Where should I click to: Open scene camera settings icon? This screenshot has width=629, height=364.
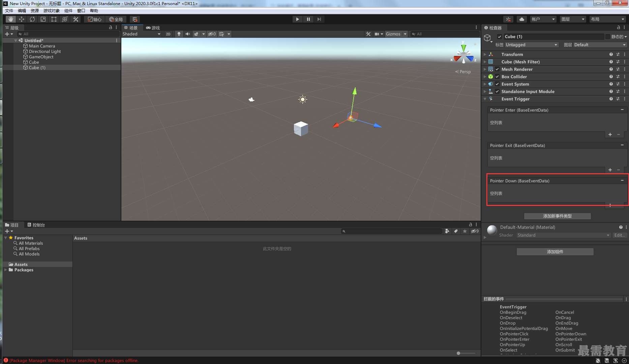(377, 34)
